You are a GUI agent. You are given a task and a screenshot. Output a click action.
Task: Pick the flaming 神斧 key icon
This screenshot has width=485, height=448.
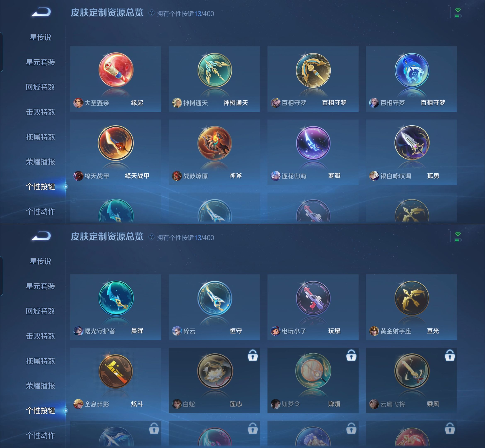click(215, 143)
